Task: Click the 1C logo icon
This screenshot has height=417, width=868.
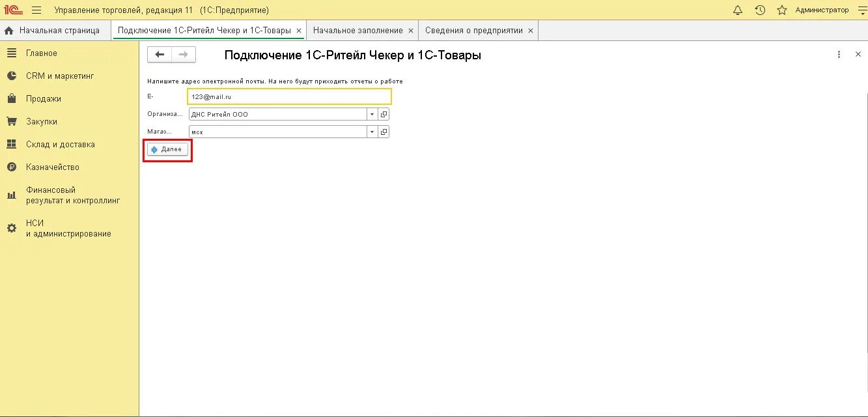Action: click(x=14, y=10)
